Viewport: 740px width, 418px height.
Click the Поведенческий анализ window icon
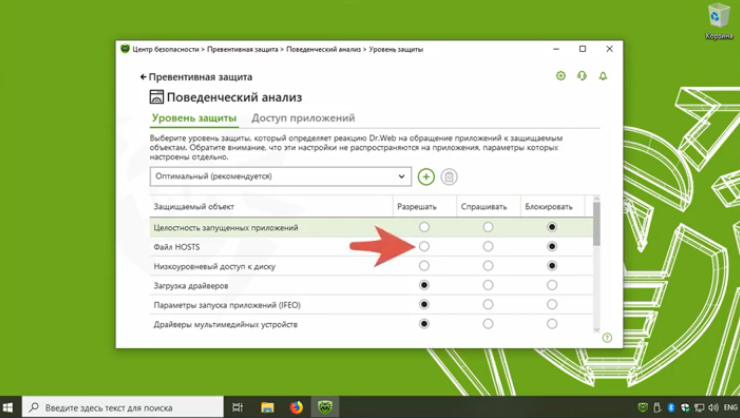pyautogui.click(x=156, y=97)
